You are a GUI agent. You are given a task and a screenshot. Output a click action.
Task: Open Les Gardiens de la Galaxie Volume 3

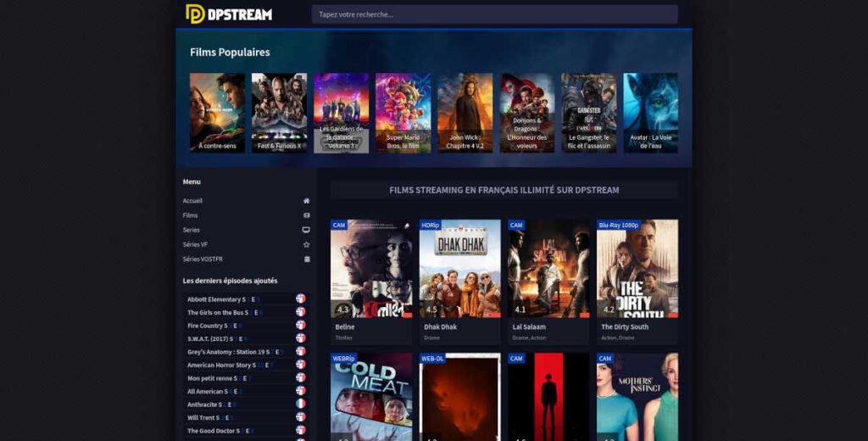click(341, 113)
